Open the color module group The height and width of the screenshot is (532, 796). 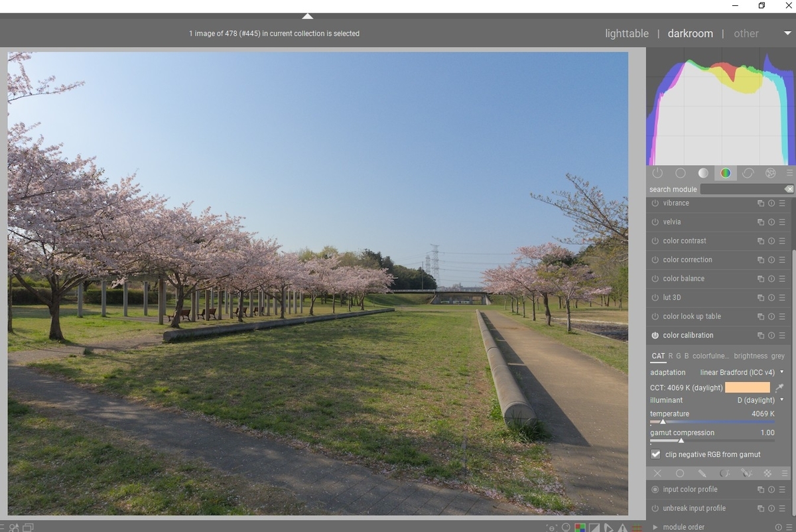(726, 173)
